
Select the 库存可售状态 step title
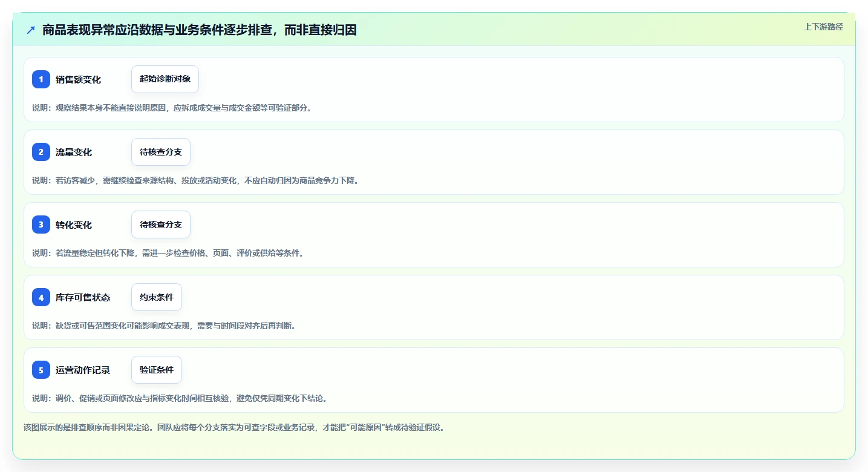click(x=83, y=297)
